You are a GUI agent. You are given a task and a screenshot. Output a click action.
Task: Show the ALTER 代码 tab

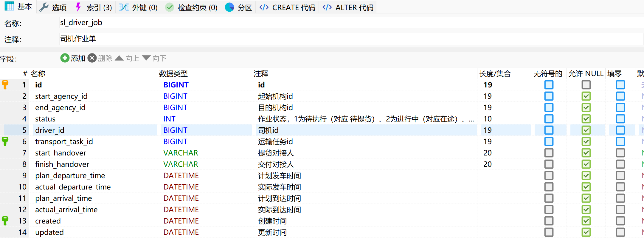coord(348,7)
